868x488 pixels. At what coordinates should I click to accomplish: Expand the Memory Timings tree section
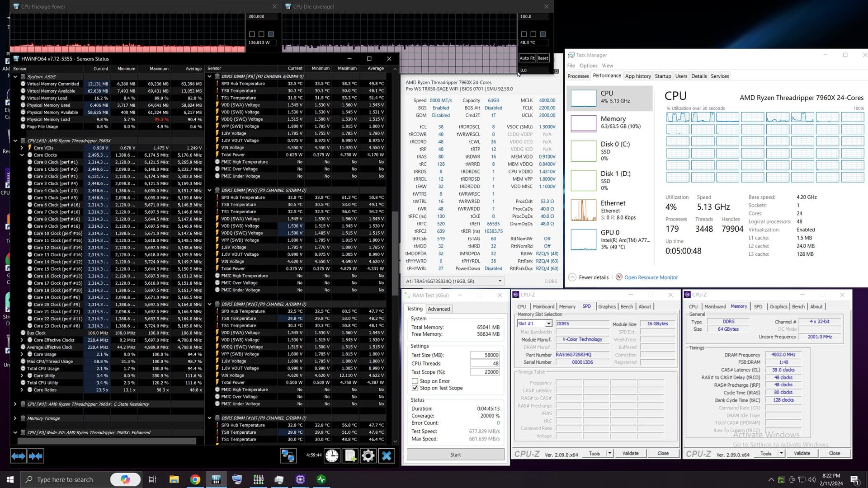click(x=15, y=418)
